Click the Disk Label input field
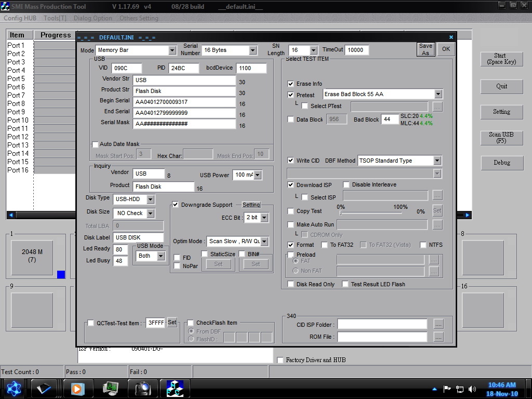Image resolution: width=532 pixels, height=399 pixels. (138, 237)
